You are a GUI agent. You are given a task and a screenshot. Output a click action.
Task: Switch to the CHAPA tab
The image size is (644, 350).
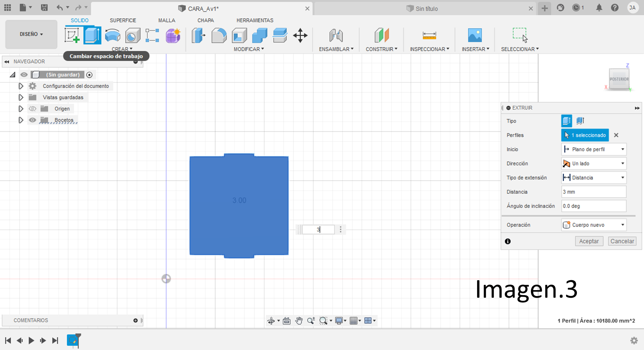pyautogui.click(x=206, y=20)
